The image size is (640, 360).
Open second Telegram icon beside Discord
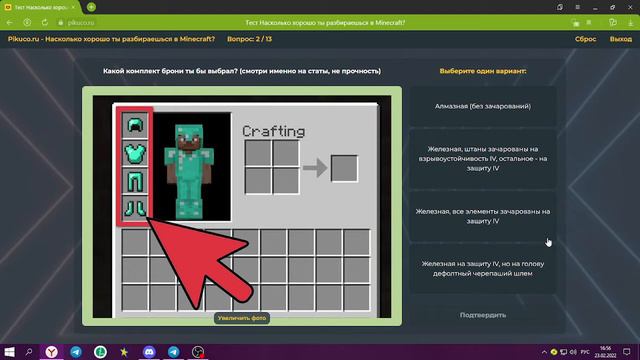(173, 352)
